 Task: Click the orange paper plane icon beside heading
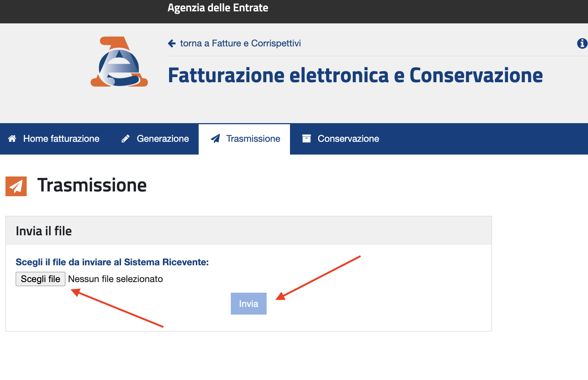point(16,186)
